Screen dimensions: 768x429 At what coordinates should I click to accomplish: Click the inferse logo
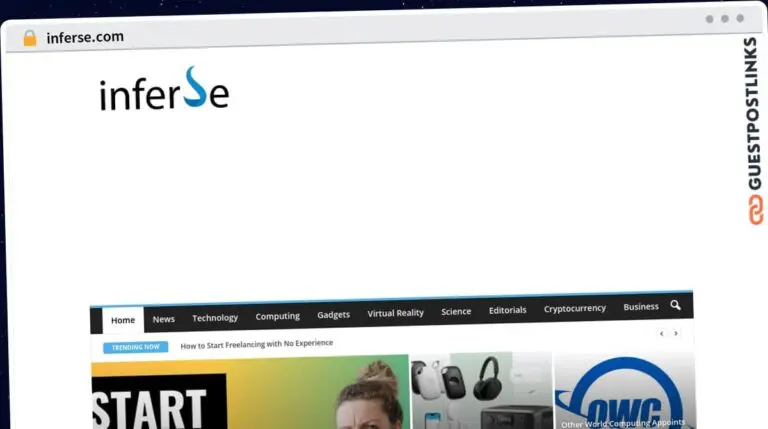click(164, 89)
